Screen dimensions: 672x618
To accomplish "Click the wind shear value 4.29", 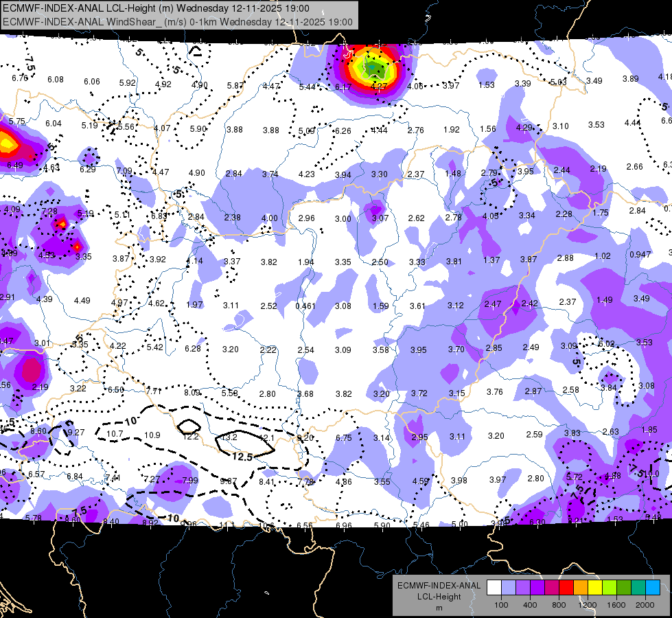I will (x=524, y=127).
